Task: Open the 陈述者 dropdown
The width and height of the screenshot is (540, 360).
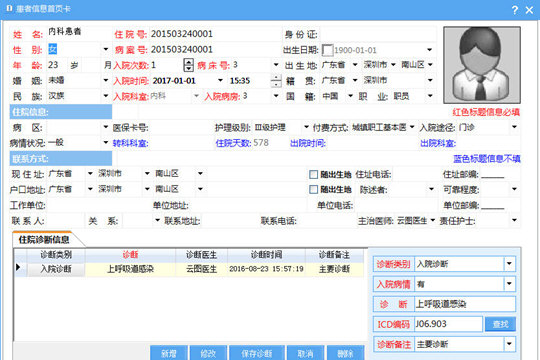Action: 431,189
